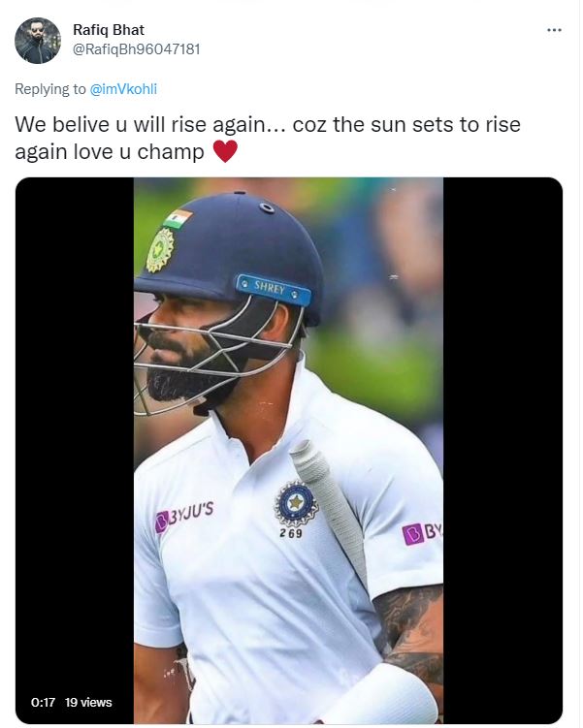
Task: Click the tweet text about the sun rising
Action: (x=267, y=138)
